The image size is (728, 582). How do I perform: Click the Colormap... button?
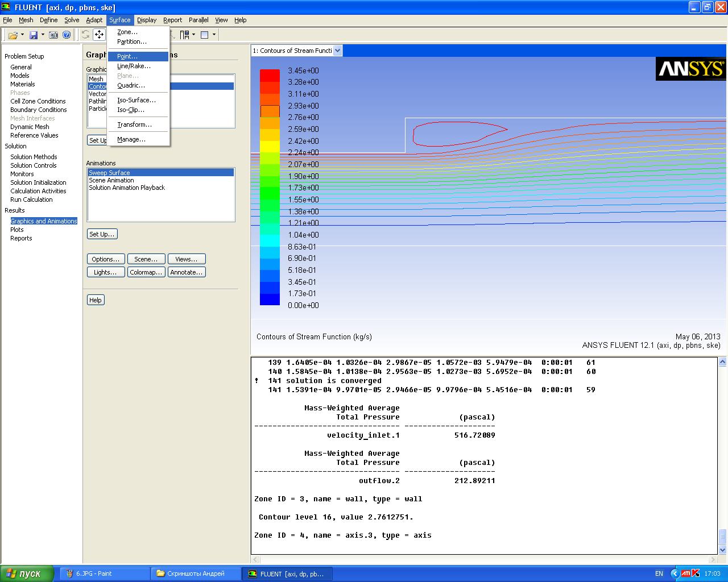(146, 272)
